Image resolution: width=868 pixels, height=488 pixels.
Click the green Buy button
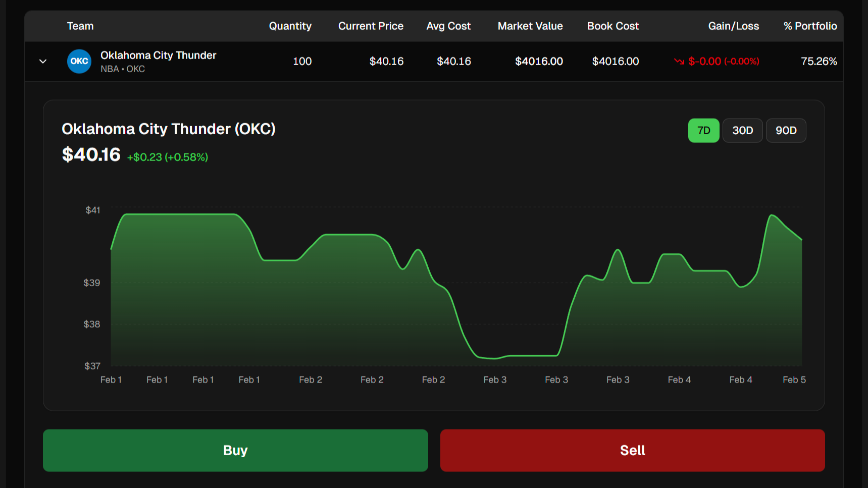[x=235, y=450]
